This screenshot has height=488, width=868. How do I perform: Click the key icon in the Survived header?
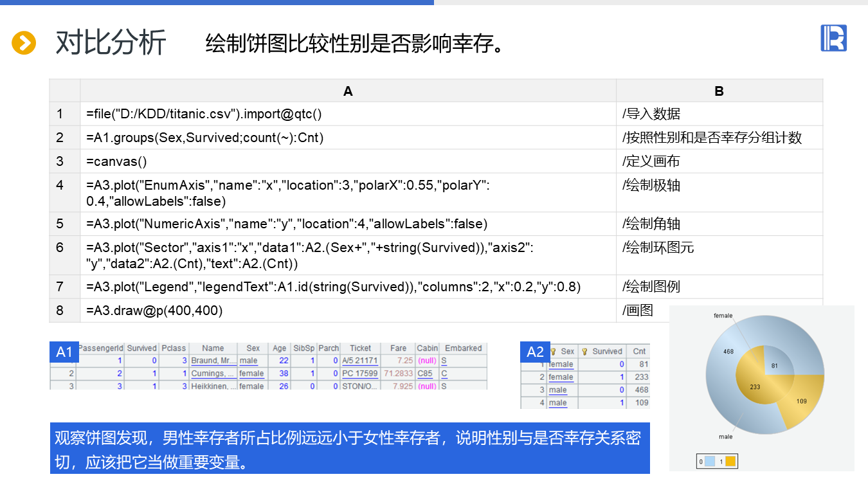[x=585, y=352]
